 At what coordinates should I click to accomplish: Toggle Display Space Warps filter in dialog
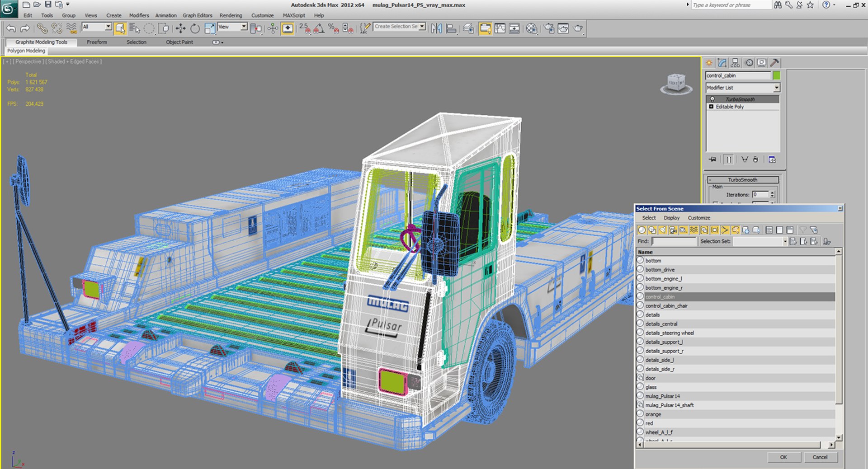coord(693,230)
